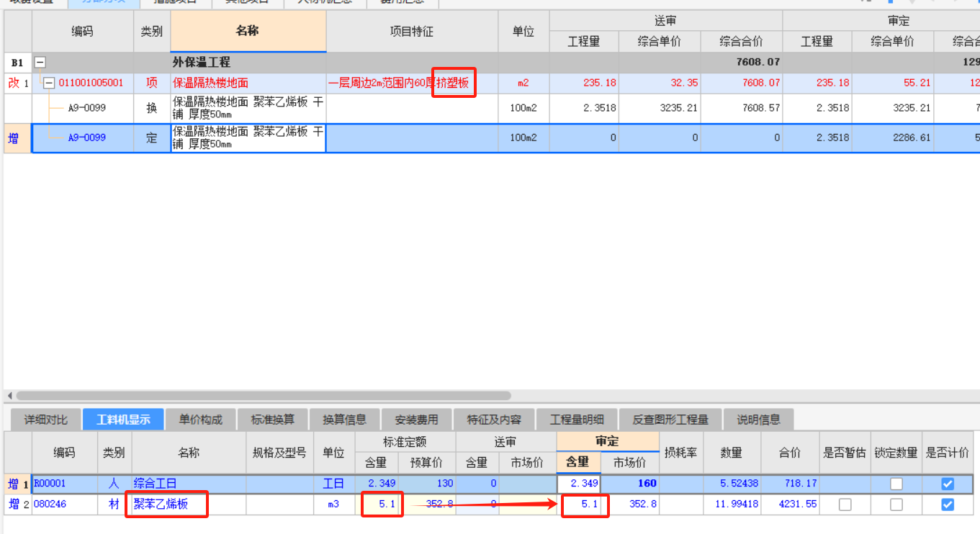980x534 pixels.
Task: Click the 损耗率 column header
Action: [x=681, y=453]
